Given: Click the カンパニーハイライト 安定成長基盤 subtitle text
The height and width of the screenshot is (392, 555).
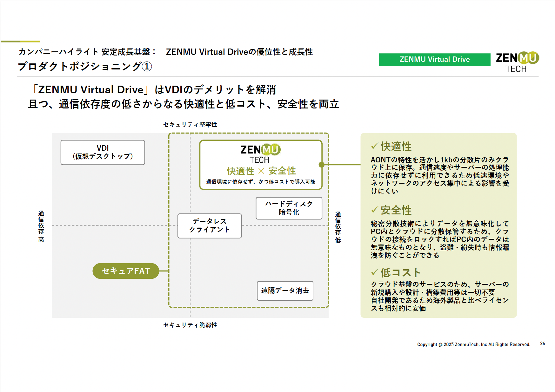Looking at the screenshot, I should [x=87, y=52].
